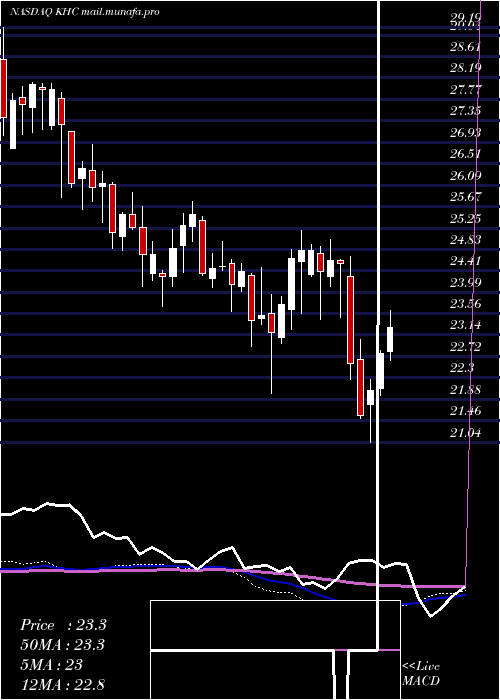Click the 27.77 price level label
This screenshot has height=700, width=500.
[x=465, y=90]
